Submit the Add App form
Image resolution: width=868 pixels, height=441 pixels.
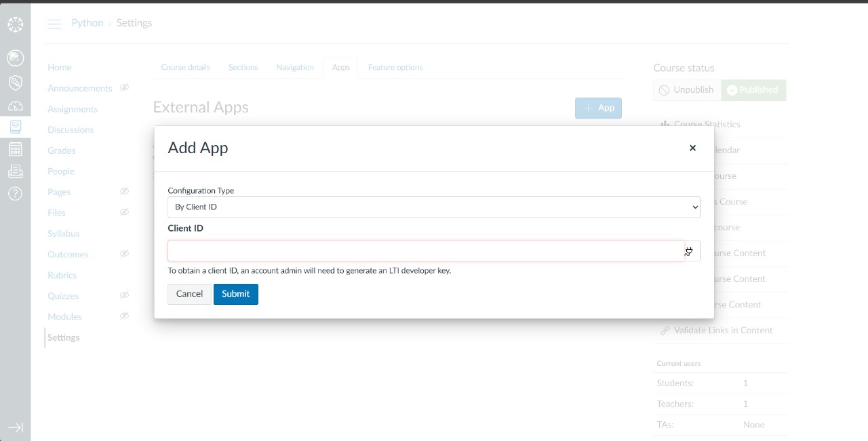pos(236,294)
